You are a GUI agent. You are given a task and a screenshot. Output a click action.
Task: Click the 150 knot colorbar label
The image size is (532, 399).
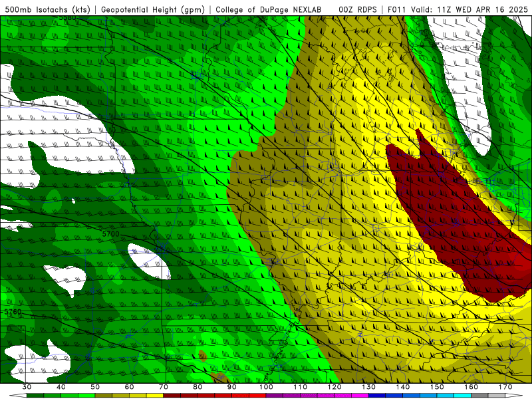coord(437,387)
